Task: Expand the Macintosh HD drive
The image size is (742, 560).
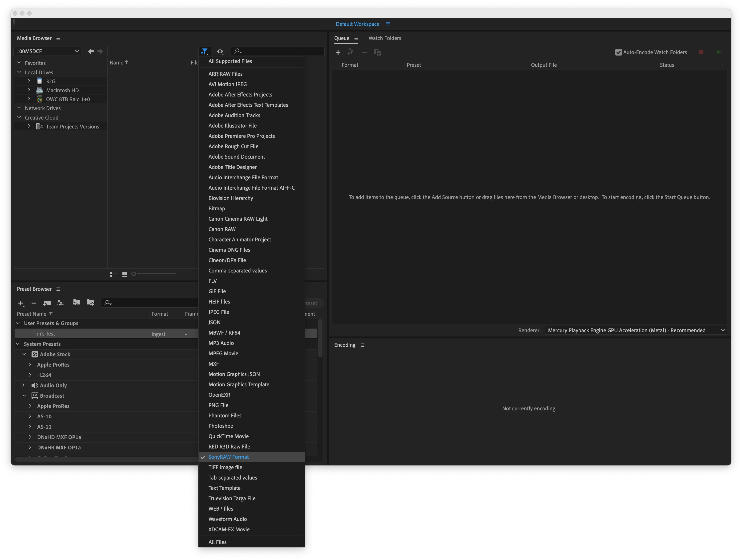Action: (29, 90)
